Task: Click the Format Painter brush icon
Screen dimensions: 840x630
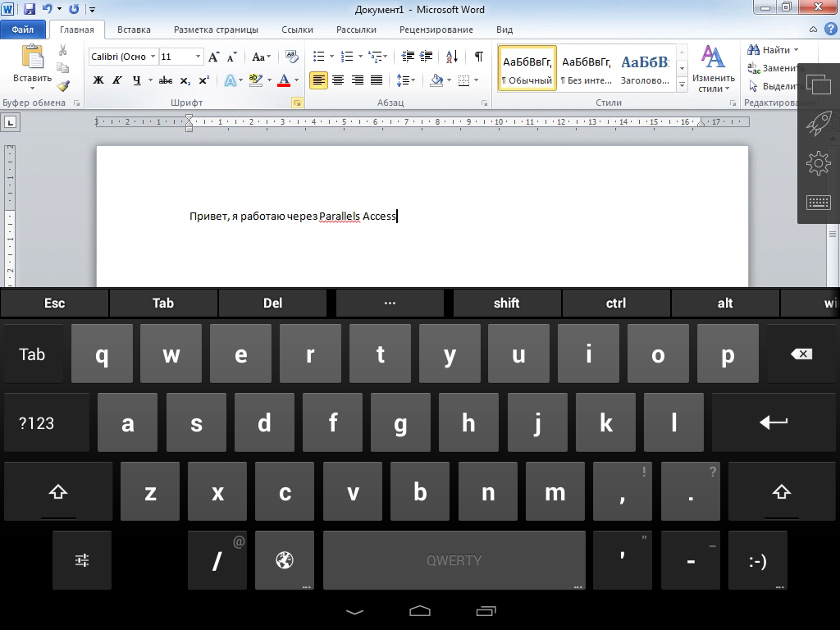Action: 63,86
